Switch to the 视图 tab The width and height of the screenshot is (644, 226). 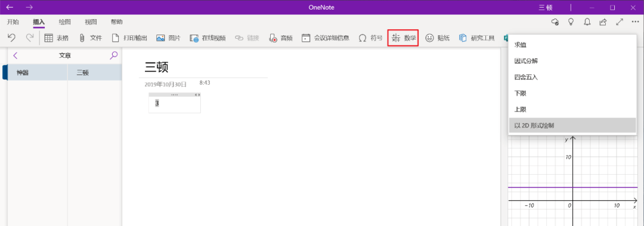(x=91, y=22)
